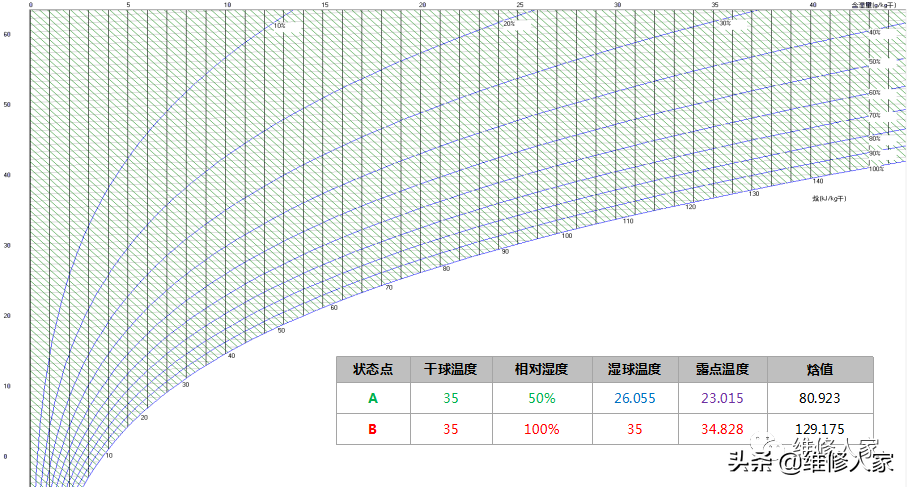Click the 相对湿度 column header

coord(542,369)
